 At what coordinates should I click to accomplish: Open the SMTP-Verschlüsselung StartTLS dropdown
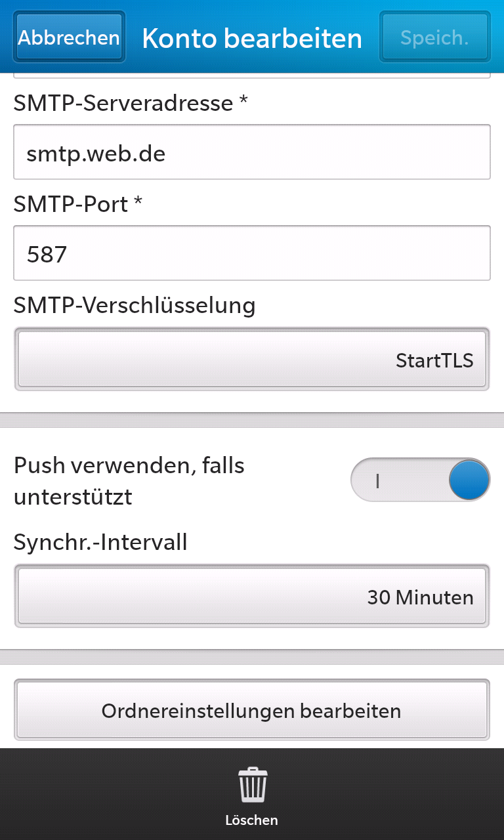click(x=252, y=359)
